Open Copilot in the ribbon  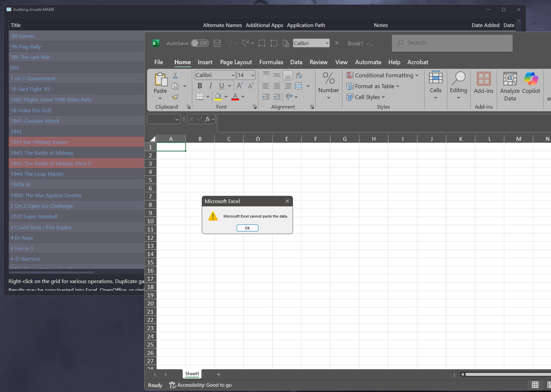(x=531, y=83)
